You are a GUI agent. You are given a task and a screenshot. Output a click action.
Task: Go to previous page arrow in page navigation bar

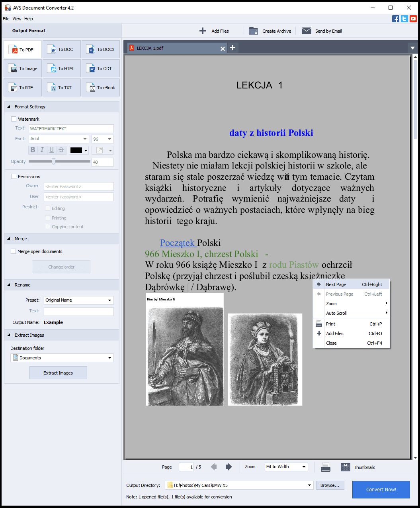214,467
